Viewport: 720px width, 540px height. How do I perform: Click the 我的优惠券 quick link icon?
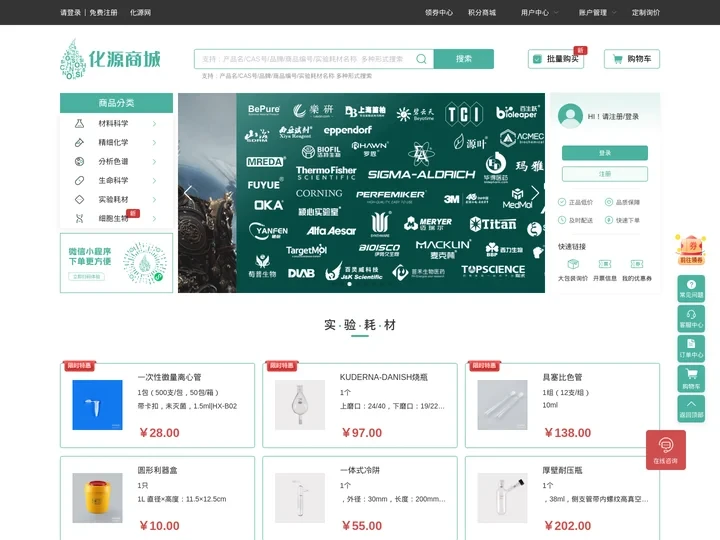tap(636, 264)
